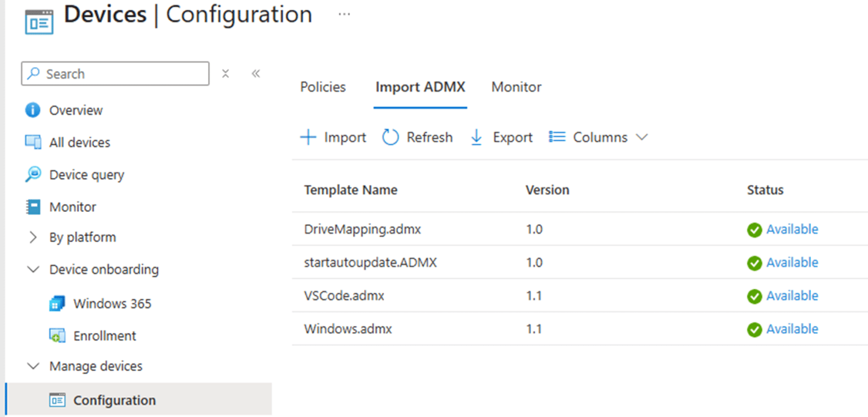The height and width of the screenshot is (417, 868).
Task: Clear the search box with the X icon
Action: (x=225, y=73)
